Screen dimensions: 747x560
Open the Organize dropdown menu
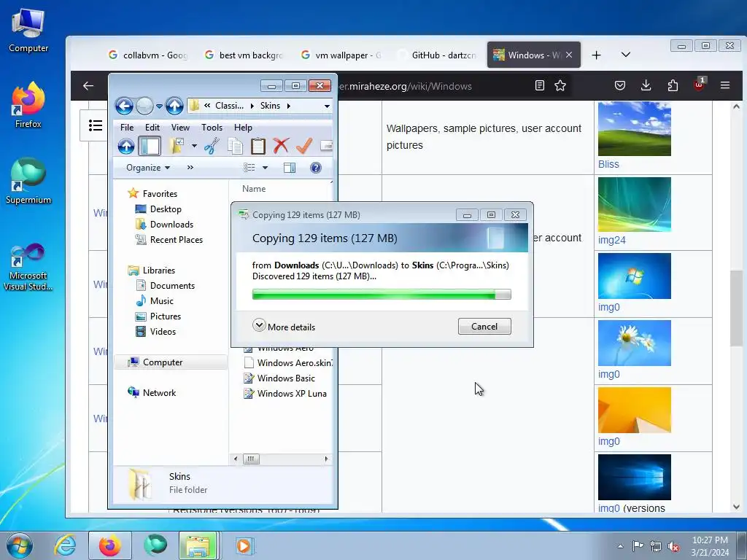[x=147, y=168]
